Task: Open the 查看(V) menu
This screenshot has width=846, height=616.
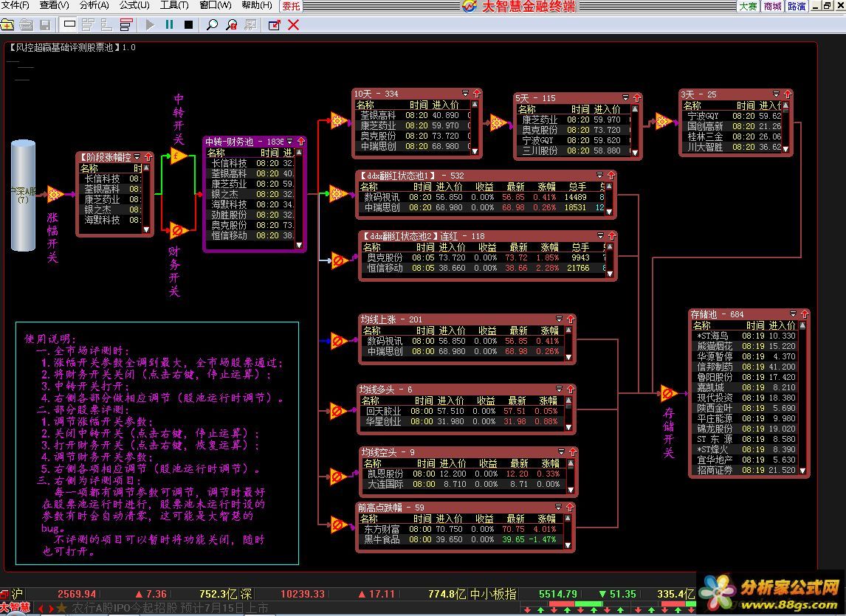Action: pyautogui.click(x=54, y=5)
